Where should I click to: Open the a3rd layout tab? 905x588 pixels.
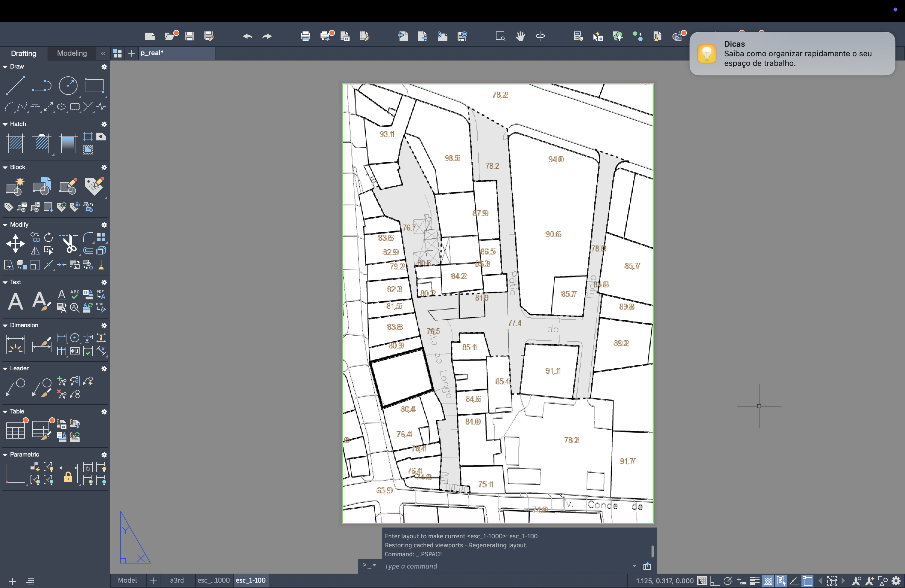177,581
